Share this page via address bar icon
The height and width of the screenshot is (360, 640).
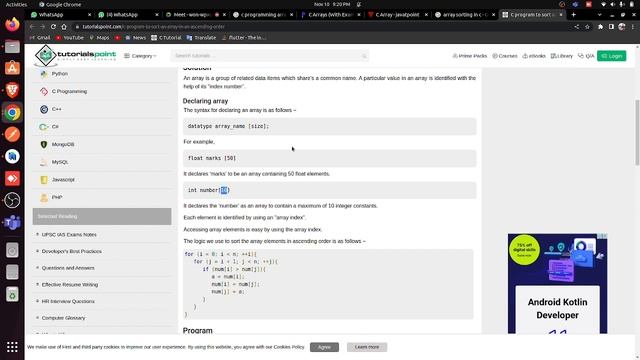(576, 27)
